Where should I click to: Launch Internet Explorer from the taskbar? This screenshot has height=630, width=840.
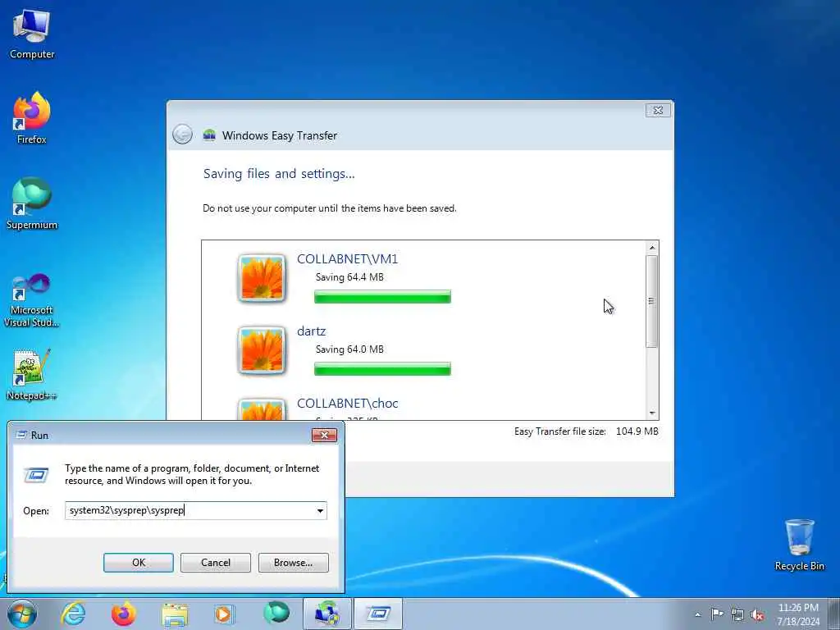(x=73, y=614)
